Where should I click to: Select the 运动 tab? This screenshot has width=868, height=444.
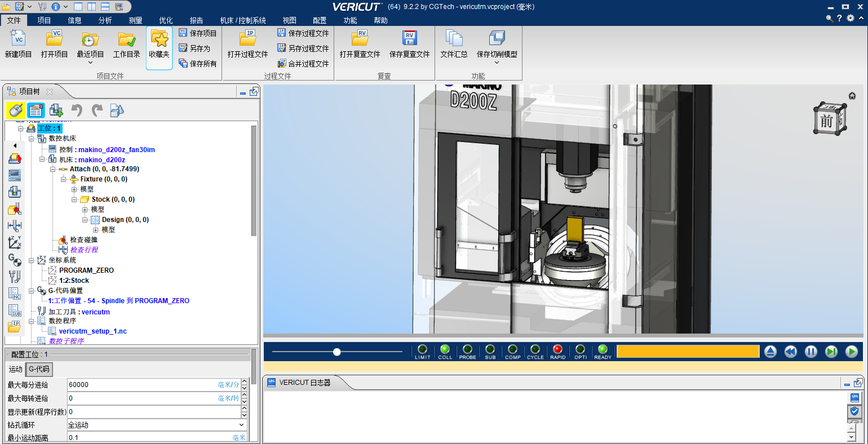15,369
